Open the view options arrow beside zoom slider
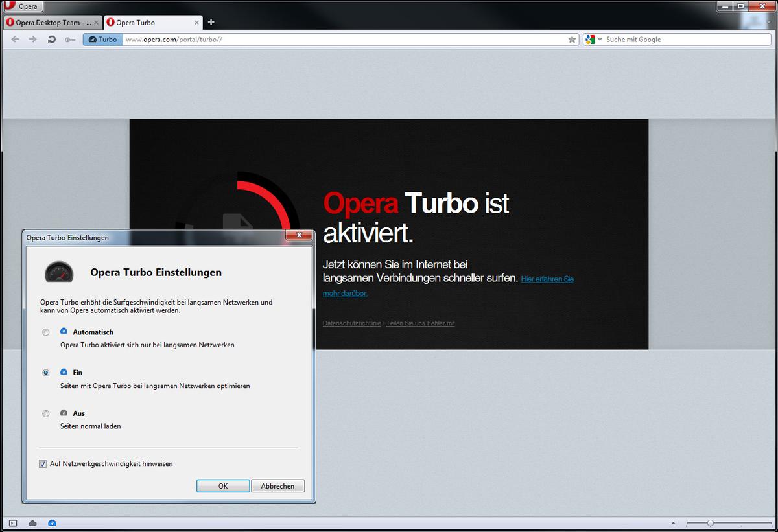 674,523
